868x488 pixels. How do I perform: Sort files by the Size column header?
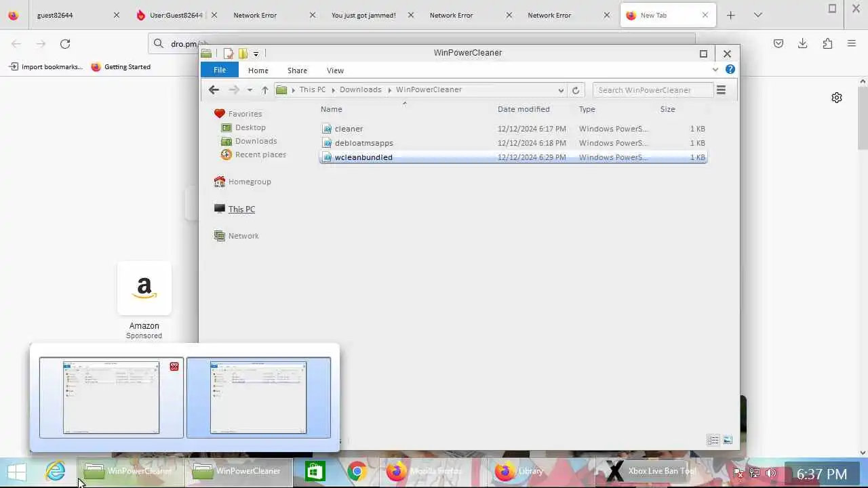667,109
